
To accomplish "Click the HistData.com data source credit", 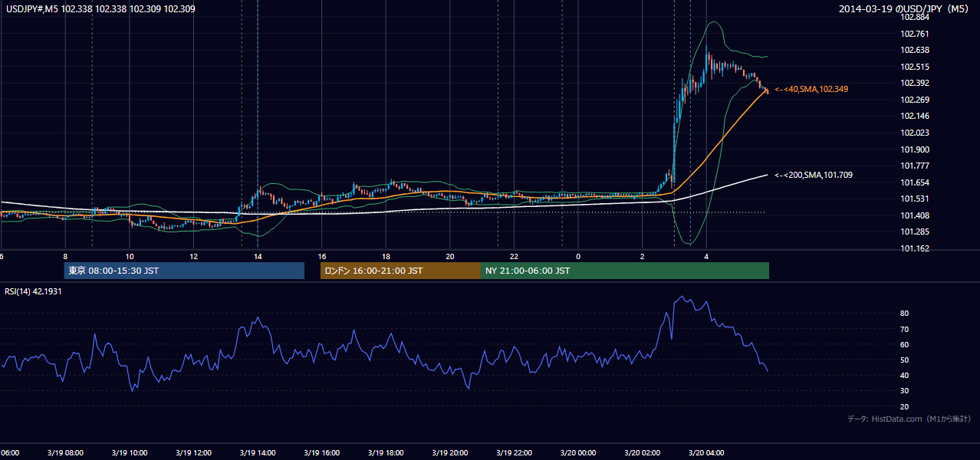I will [909, 419].
